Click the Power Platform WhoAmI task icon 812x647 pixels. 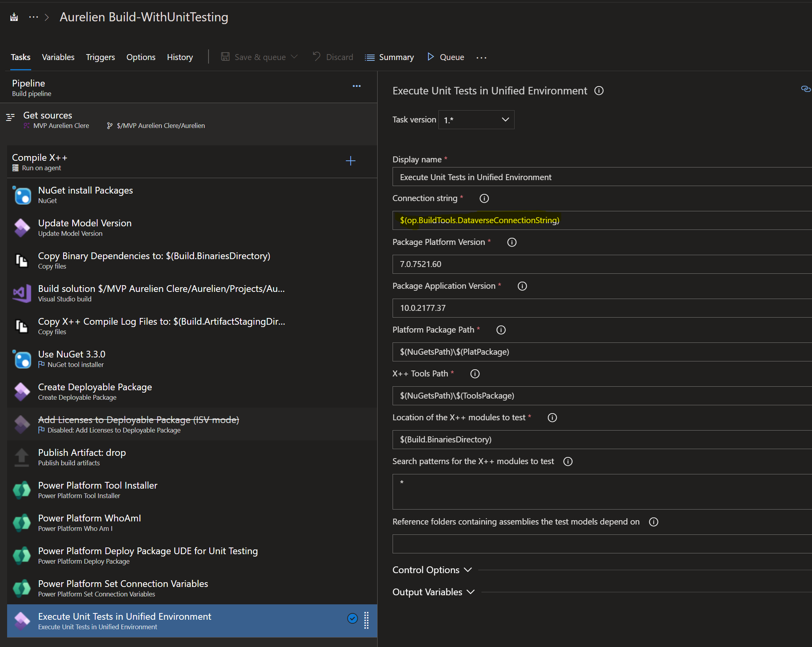tap(22, 523)
